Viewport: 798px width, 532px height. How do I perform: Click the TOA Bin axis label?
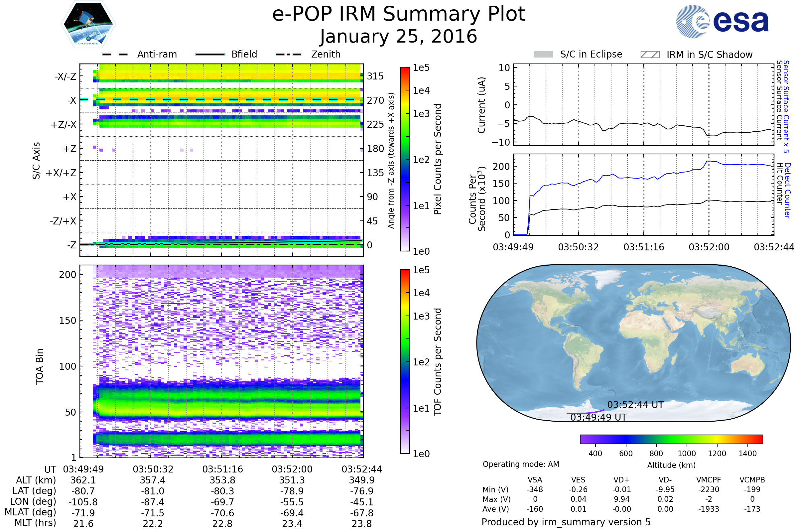(40, 366)
